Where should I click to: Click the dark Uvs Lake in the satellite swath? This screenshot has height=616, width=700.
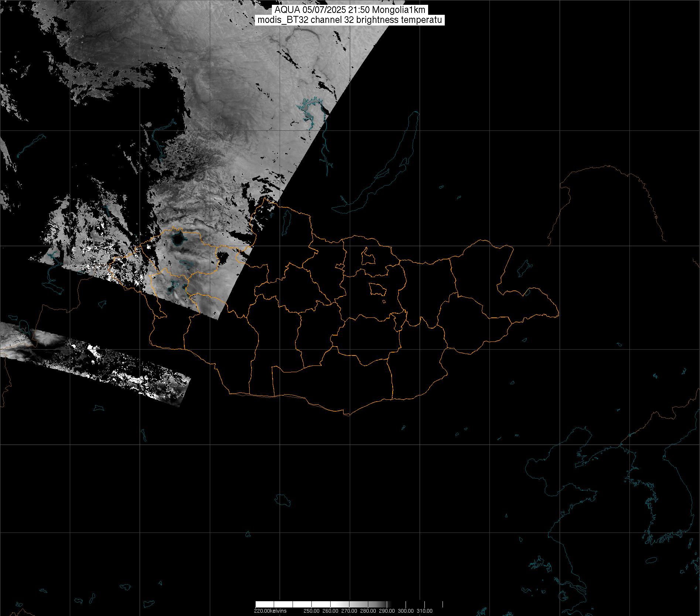[x=178, y=239]
